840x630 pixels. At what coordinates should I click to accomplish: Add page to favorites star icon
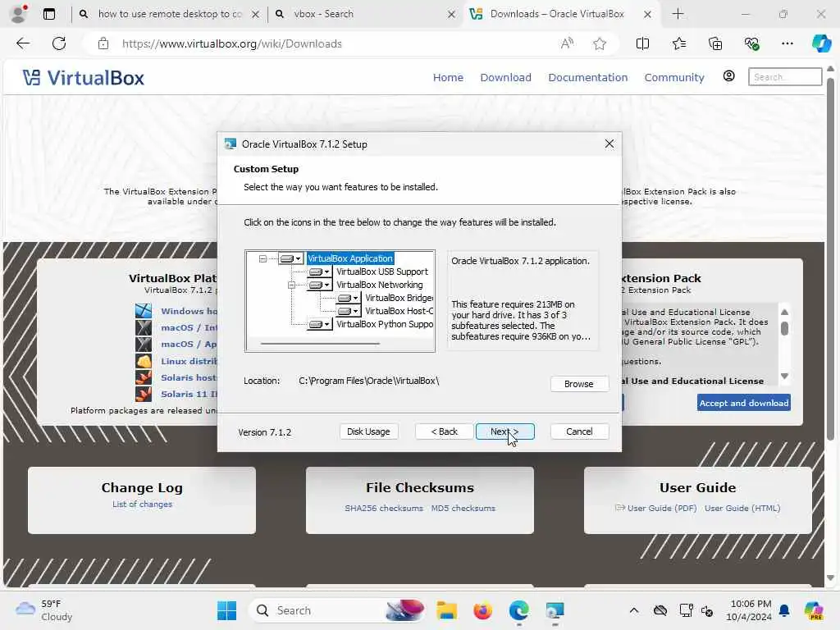600,44
